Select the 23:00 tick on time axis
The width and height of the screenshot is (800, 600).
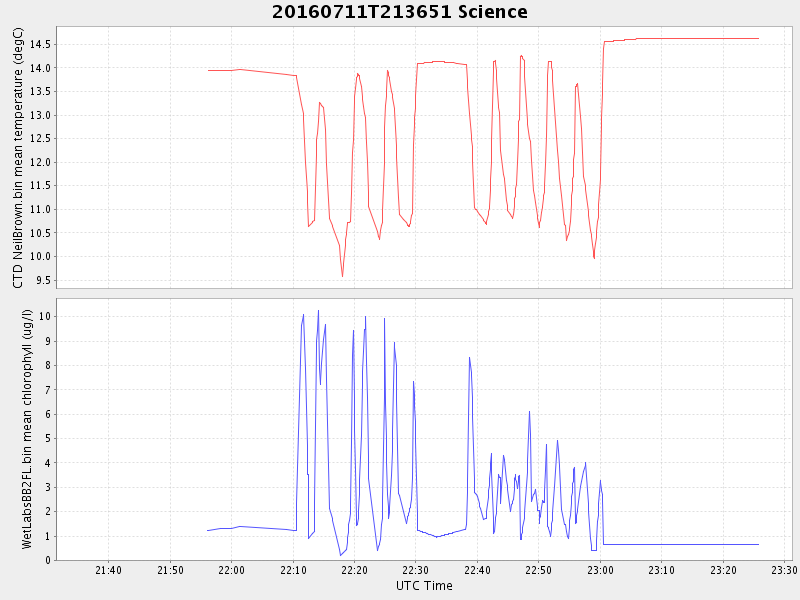point(600,570)
